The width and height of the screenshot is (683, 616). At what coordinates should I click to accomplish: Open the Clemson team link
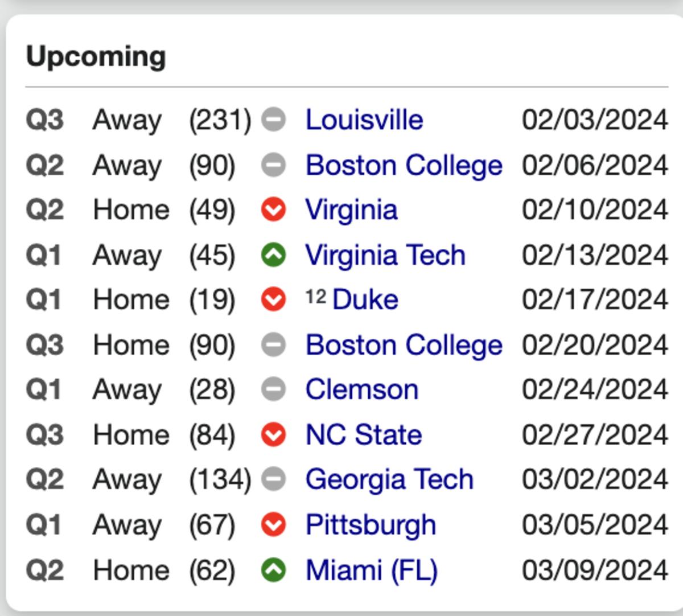pyautogui.click(x=362, y=390)
